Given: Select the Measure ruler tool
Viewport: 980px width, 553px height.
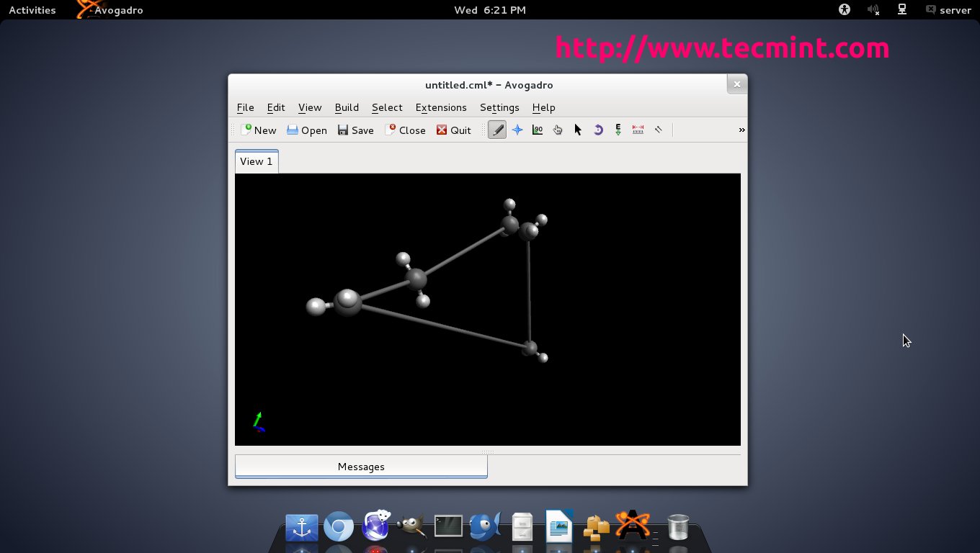Looking at the screenshot, I should 638,130.
